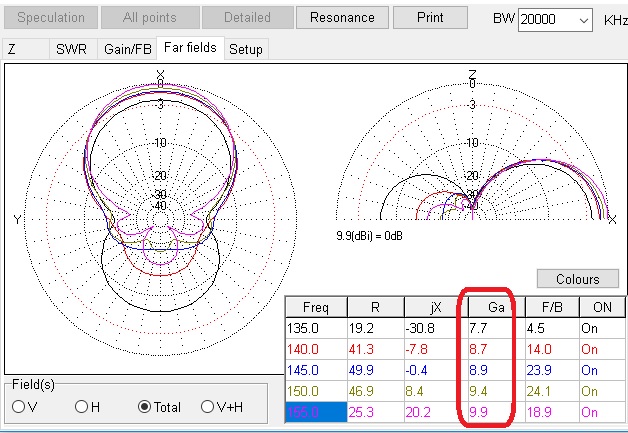Select the highlighted 155.0 frequency cell

316,412
